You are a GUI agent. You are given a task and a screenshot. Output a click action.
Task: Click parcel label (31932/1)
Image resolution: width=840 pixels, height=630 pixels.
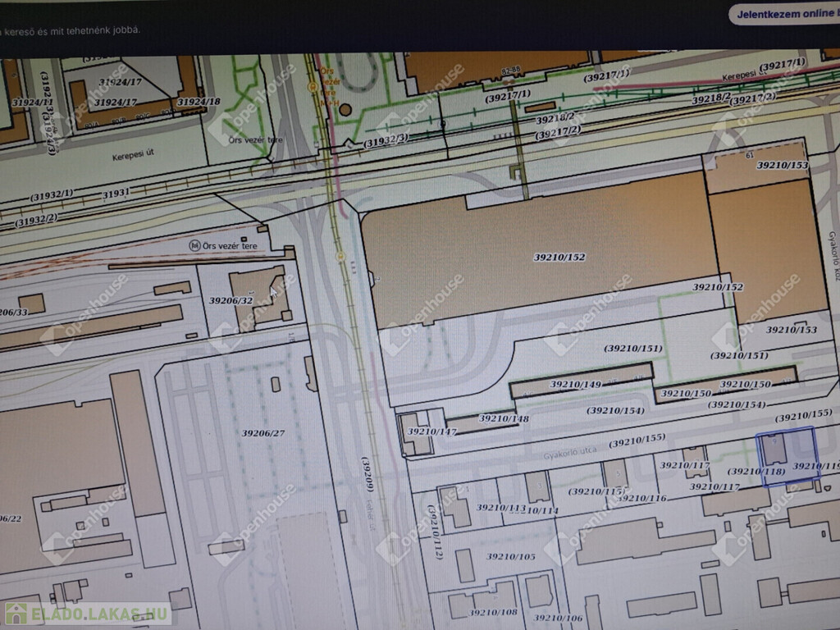(52, 195)
